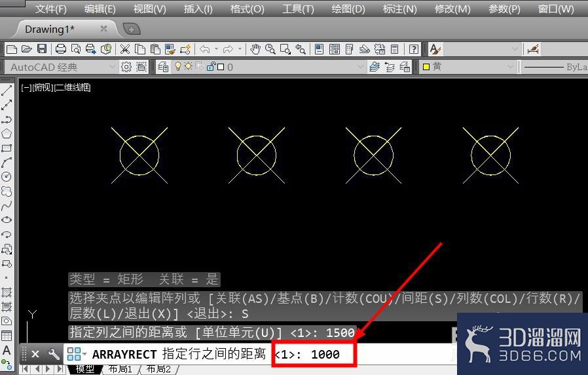Open the 编辑(E) menu

pos(100,9)
